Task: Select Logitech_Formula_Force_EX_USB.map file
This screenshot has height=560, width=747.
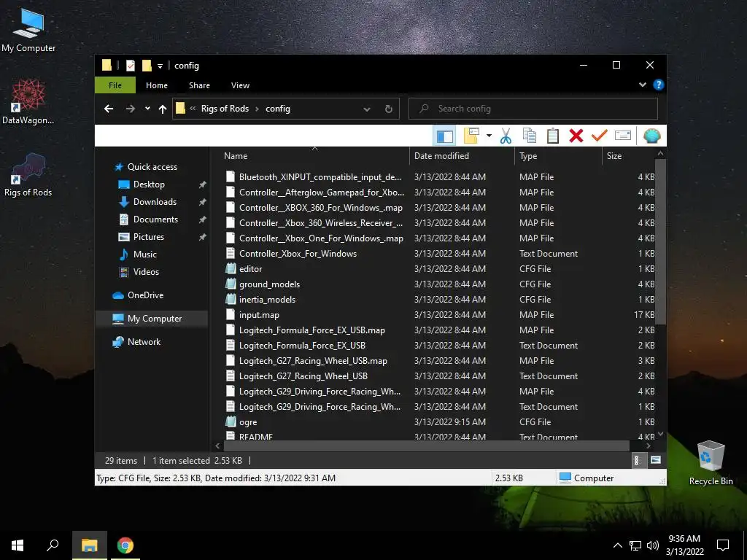Action: [x=312, y=330]
